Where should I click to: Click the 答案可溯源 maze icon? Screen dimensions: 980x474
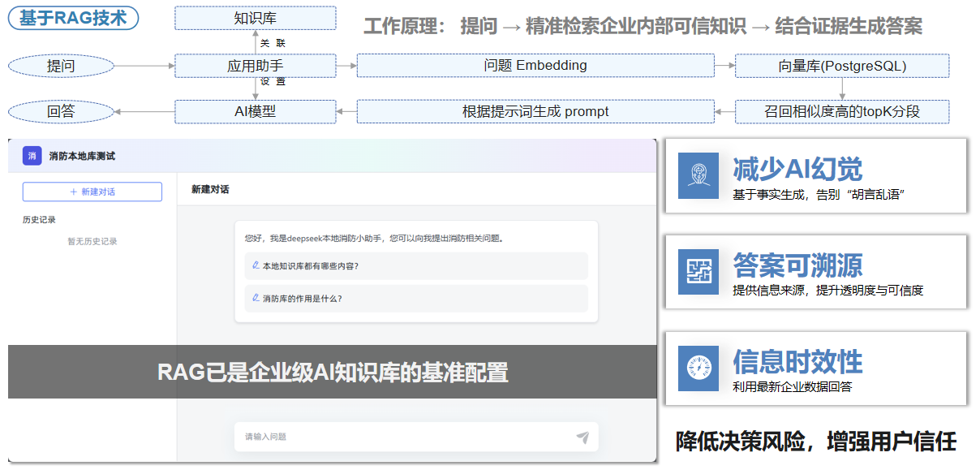click(x=698, y=272)
